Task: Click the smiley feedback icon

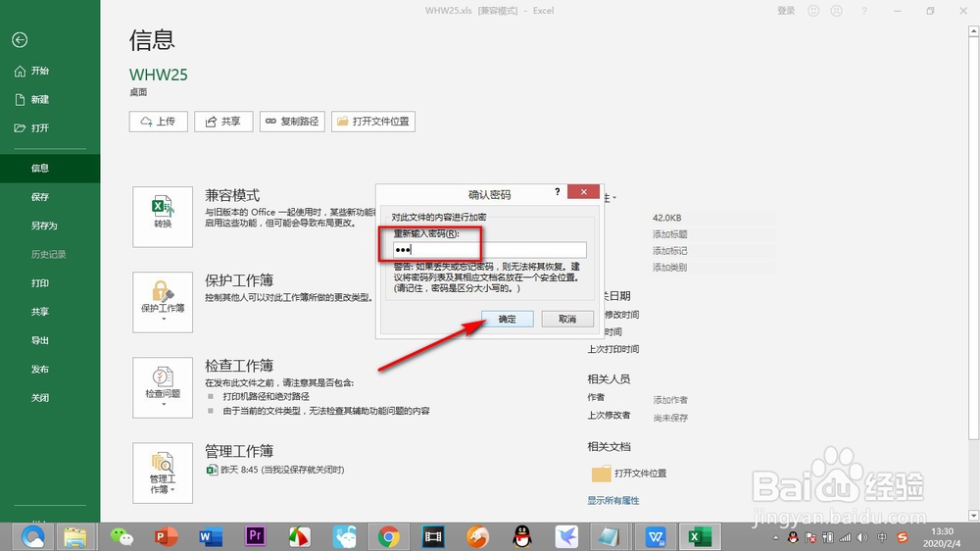Action: click(x=813, y=11)
